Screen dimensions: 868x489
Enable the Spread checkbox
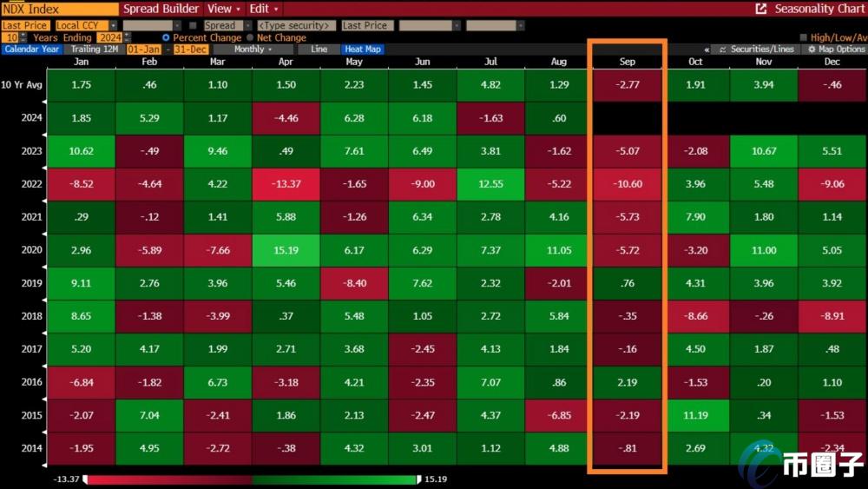pos(193,26)
